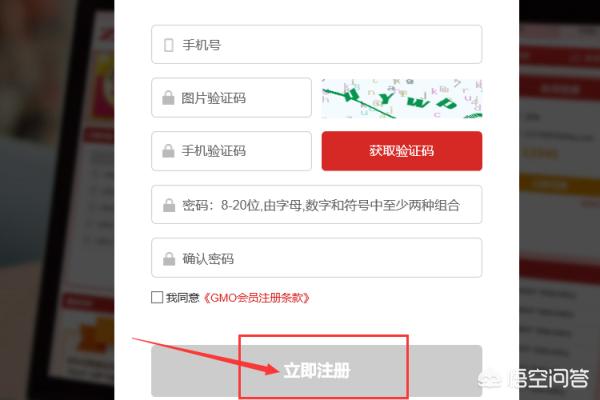The image size is (600, 400).
Task: Click the blurred orange bar in background
Action: (559, 184)
